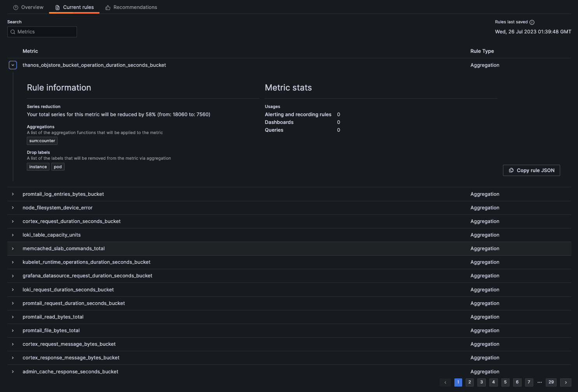Switch to the Recommendations tab
The width and height of the screenshot is (578, 392).
point(135,7)
